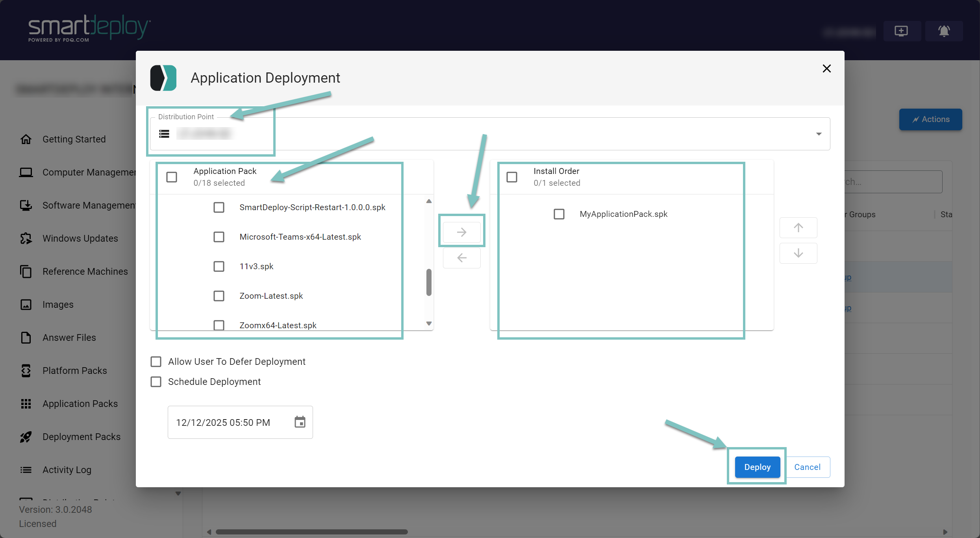Check the Zoom-Latest.spk checkbox
Viewport: 980px width, 538px height.
coord(219,296)
